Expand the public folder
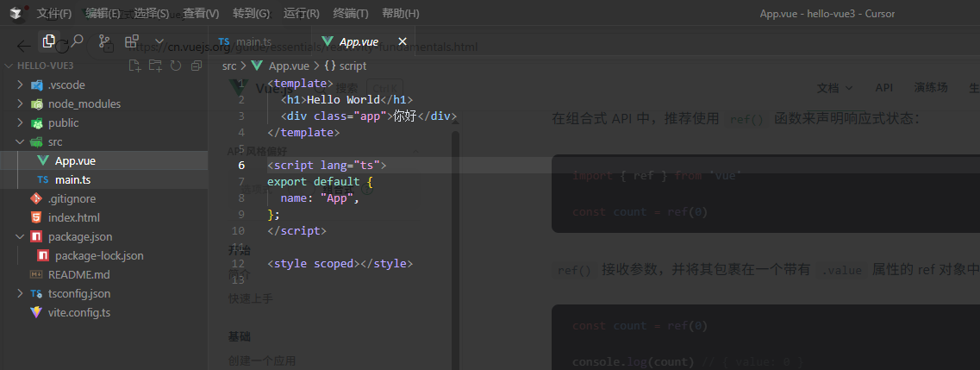980x370 pixels. pyautogui.click(x=20, y=123)
